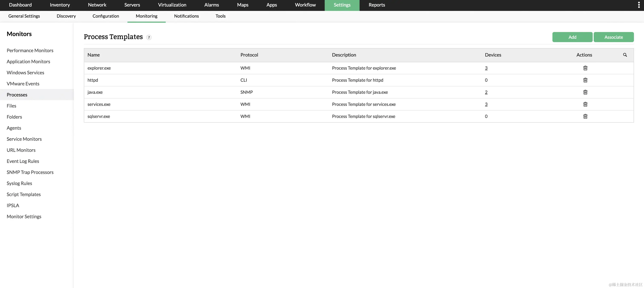Click the Associate button
This screenshot has width=644, height=288.
coord(614,37)
